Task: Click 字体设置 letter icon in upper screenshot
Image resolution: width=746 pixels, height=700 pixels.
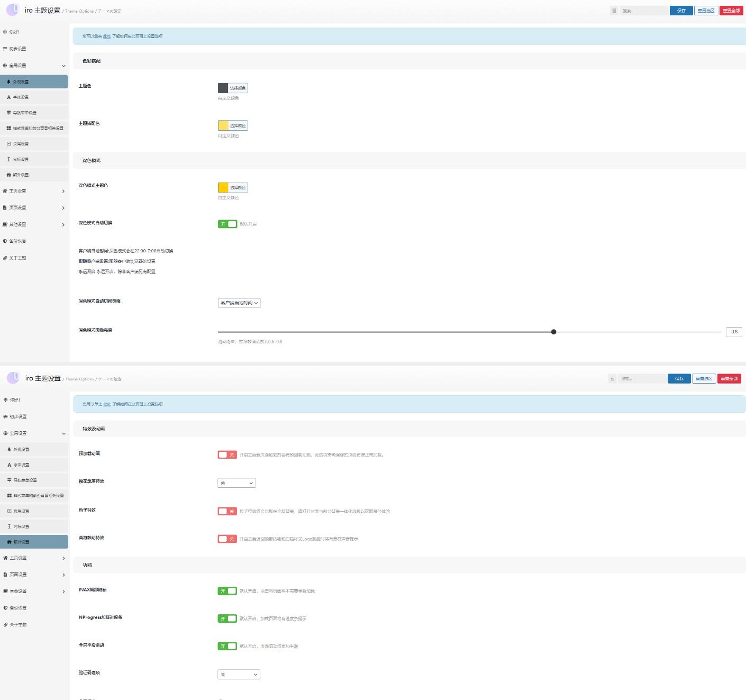Action: click(x=8, y=97)
